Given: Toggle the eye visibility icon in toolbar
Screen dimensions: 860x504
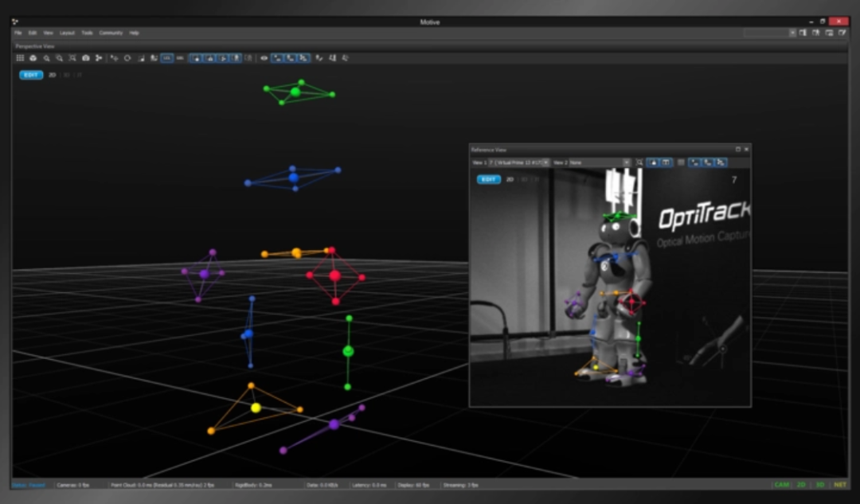Looking at the screenshot, I should pyautogui.click(x=264, y=58).
